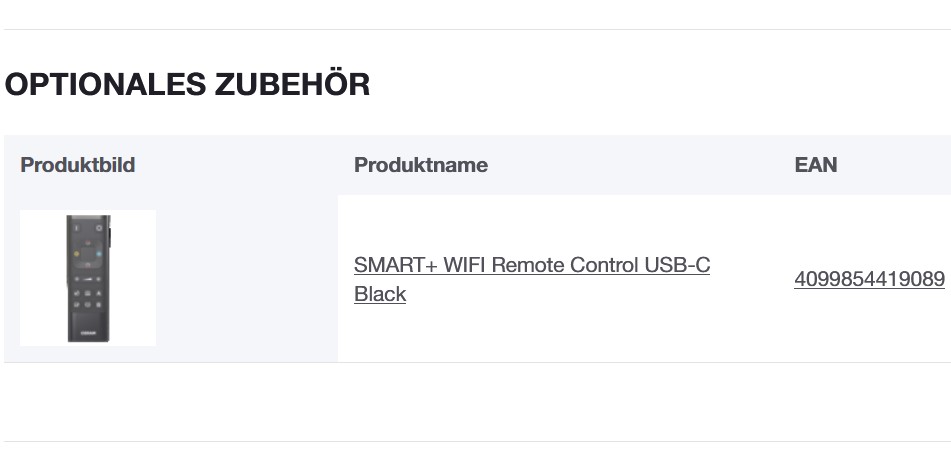Click the yellow button on the remote image
This screenshot has width=951, height=453.
tap(77, 254)
